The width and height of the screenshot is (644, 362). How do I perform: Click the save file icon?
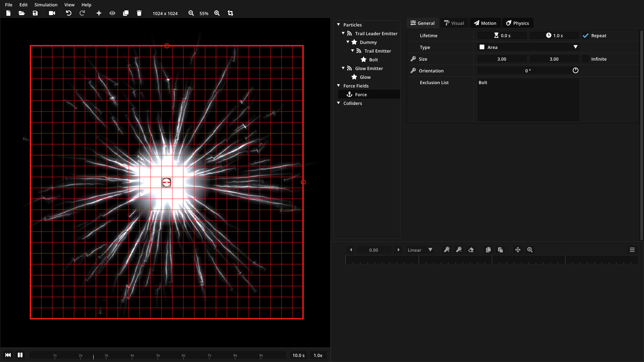pos(35,13)
